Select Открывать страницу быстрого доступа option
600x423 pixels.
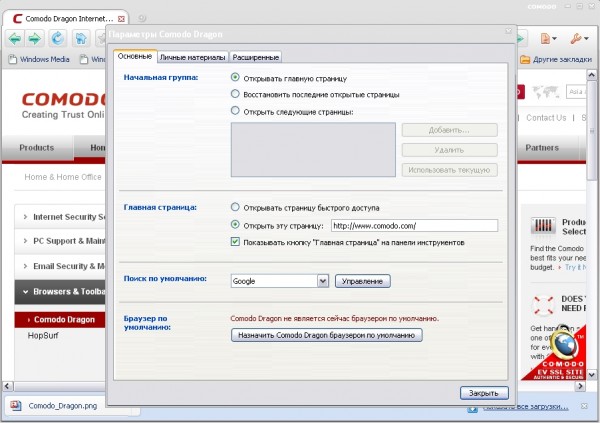coord(235,207)
